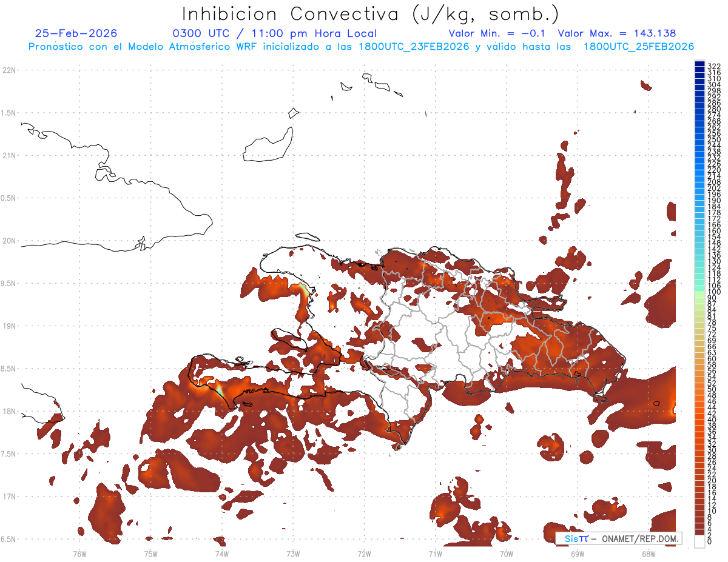Click the "100" colorbar value

click(713, 292)
